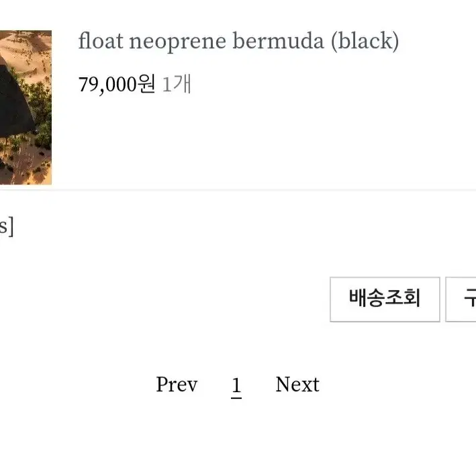Viewport: 476px width, 476px height.
Task: Click the 배송조회 delivery tracking button
Action: (x=385, y=299)
